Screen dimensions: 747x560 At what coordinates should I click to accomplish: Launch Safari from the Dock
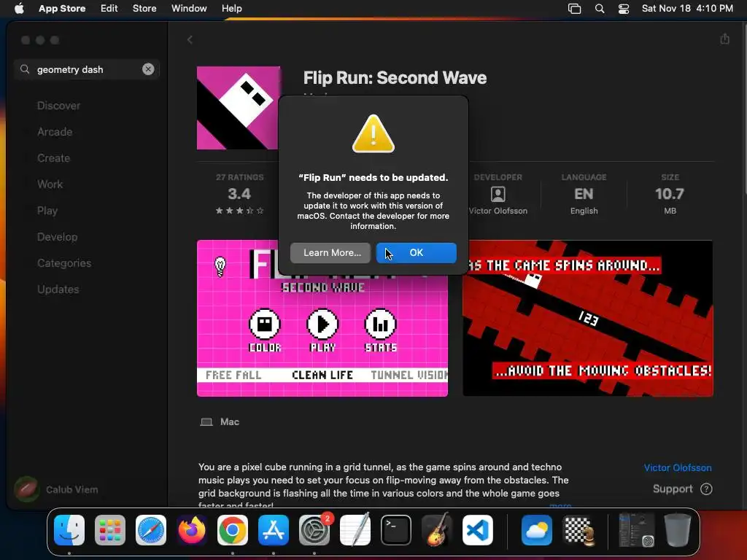click(x=151, y=530)
